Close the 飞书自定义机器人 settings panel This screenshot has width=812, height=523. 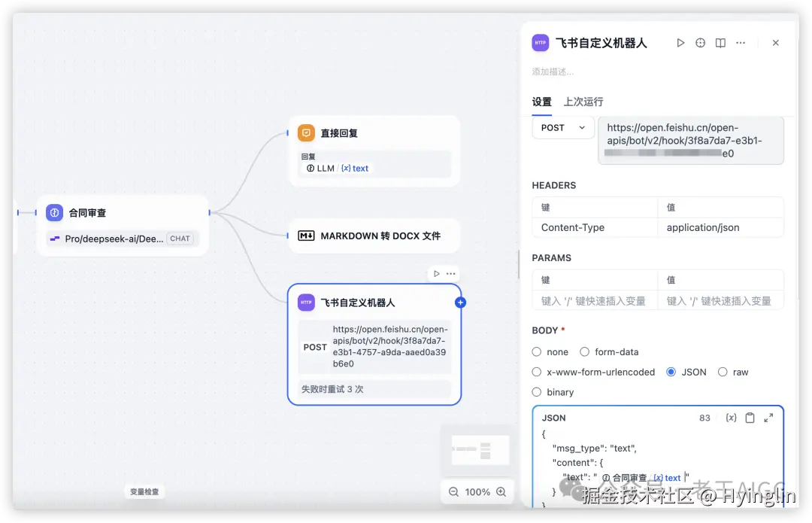775,43
